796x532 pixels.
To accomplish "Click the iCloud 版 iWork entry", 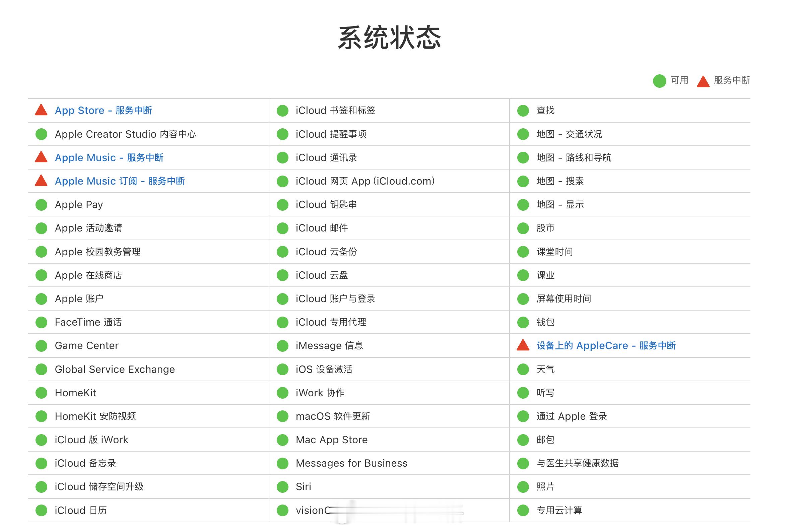I will [91, 440].
